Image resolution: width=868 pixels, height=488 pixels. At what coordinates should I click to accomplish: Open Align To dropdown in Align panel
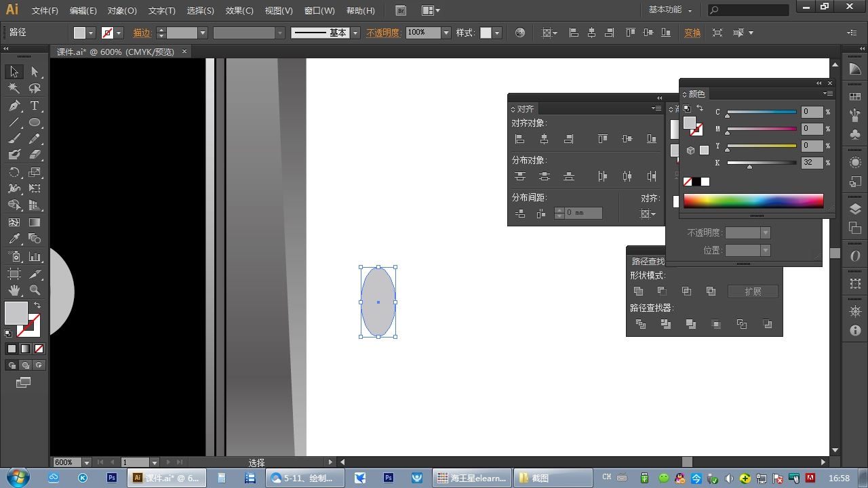pos(648,214)
